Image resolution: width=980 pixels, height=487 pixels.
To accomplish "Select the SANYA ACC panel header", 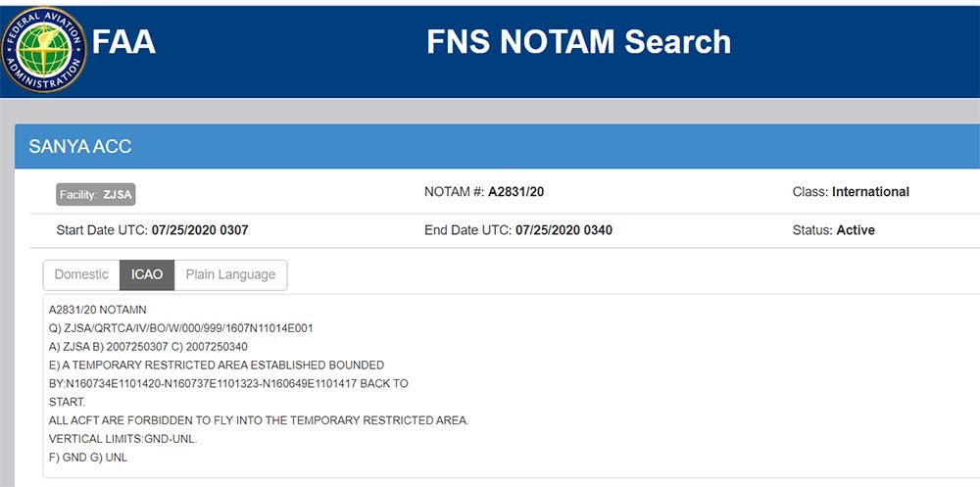I will [x=80, y=147].
